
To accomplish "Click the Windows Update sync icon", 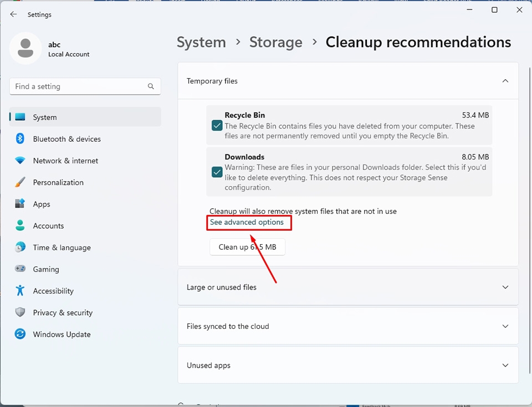I will pyautogui.click(x=20, y=334).
